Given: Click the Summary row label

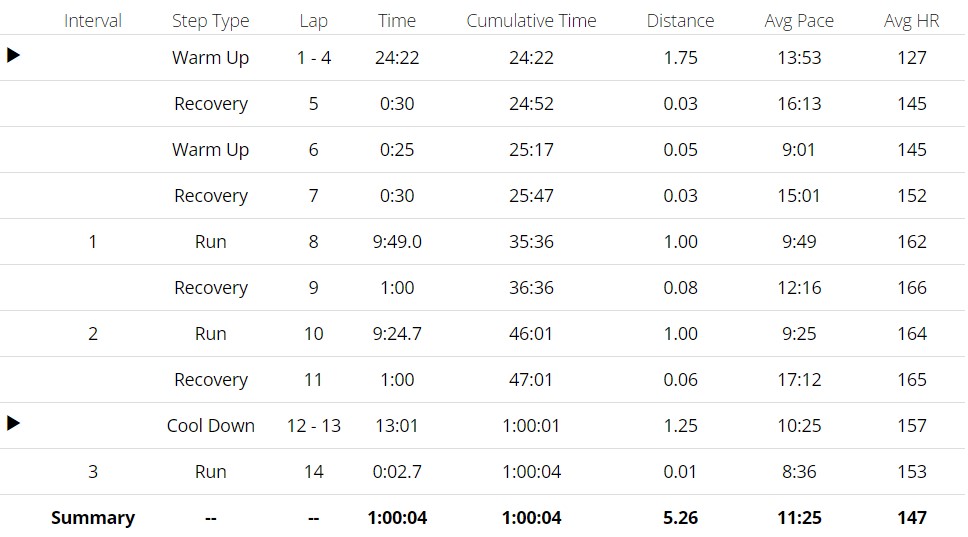Looking at the screenshot, I should [x=93, y=518].
